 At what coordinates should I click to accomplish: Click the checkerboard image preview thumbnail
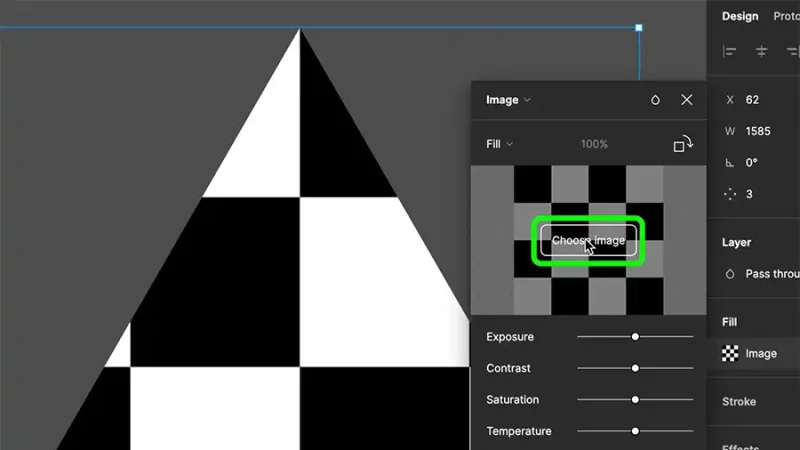[589, 240]
